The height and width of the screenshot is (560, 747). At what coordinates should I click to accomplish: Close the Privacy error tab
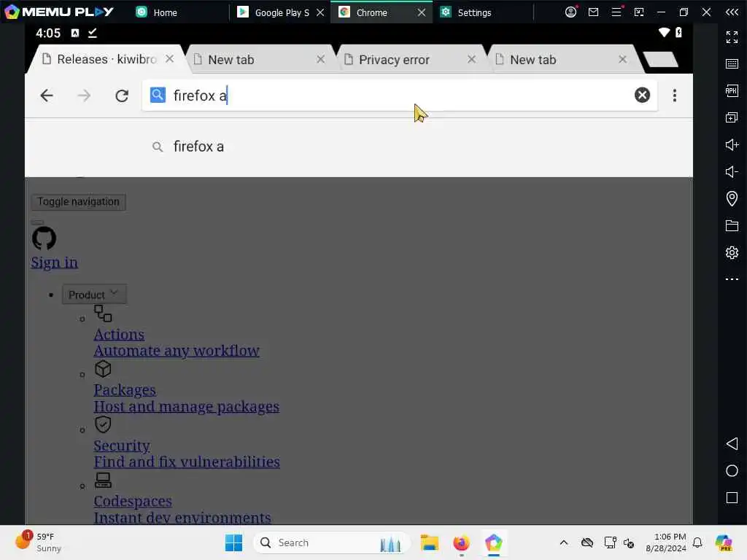[x=472, y=59]
